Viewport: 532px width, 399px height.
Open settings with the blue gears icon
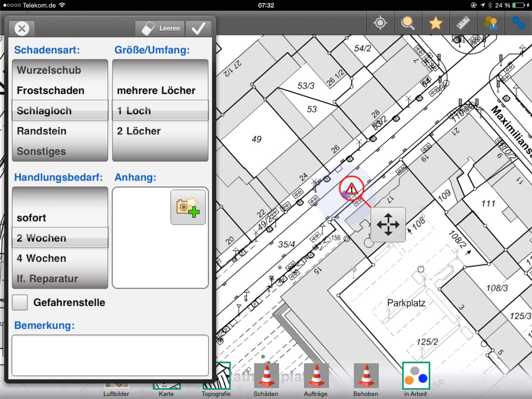tap(519, 23)
